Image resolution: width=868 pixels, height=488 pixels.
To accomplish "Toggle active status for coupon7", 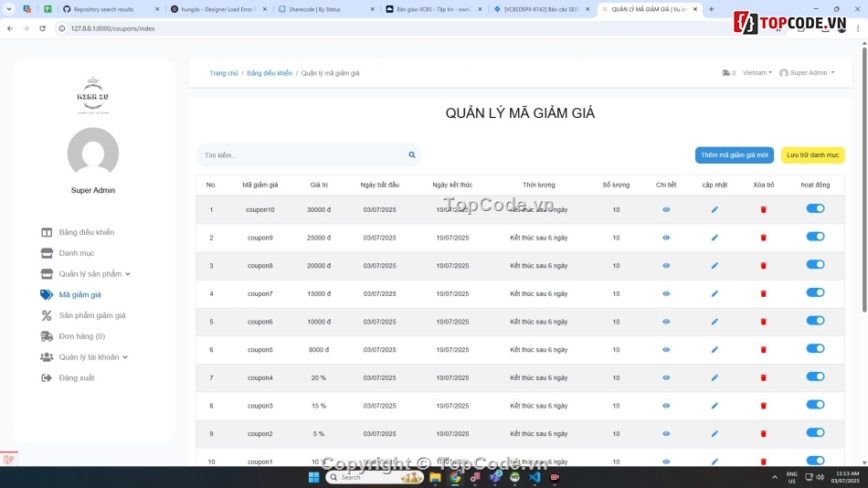I will click(x=815, y=292).
